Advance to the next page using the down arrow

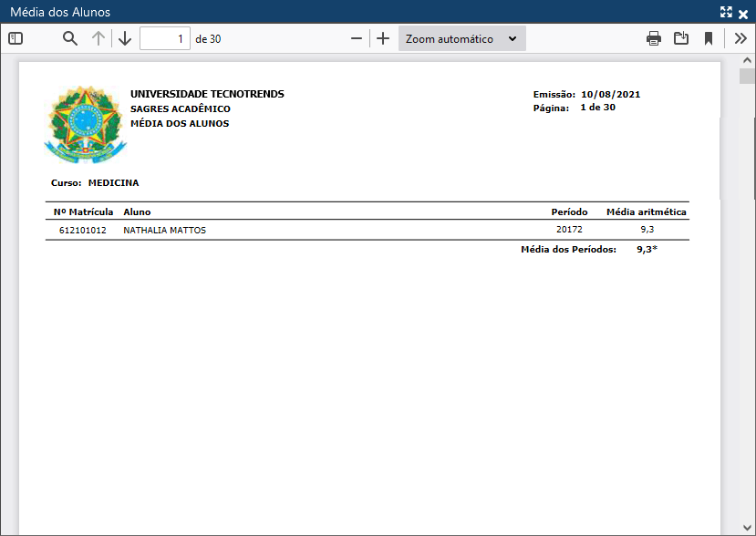click(x=125, y=38)
